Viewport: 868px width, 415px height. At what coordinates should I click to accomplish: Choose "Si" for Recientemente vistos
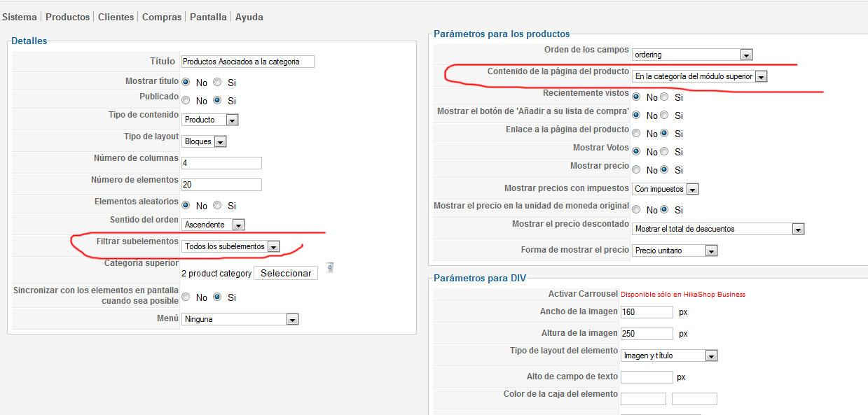point(664,97)
